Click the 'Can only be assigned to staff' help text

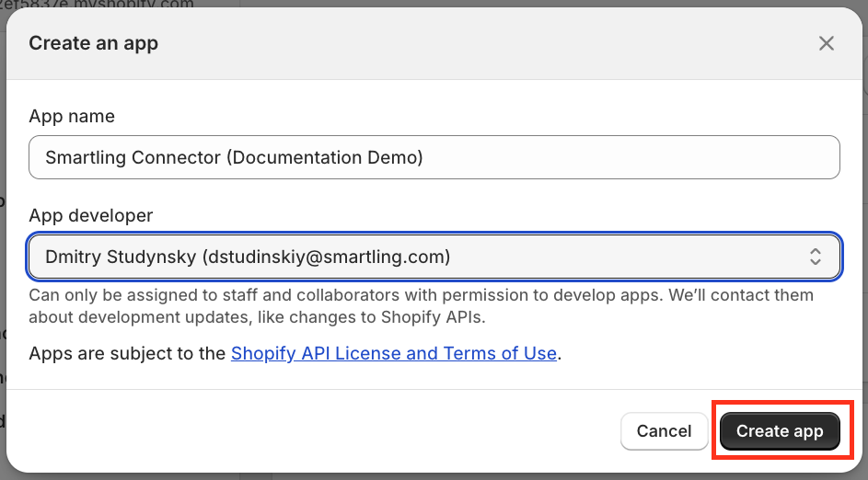click(x=421, y=306)
